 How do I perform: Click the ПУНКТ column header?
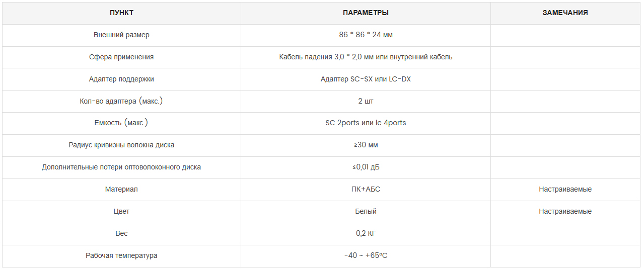[121, 13]
